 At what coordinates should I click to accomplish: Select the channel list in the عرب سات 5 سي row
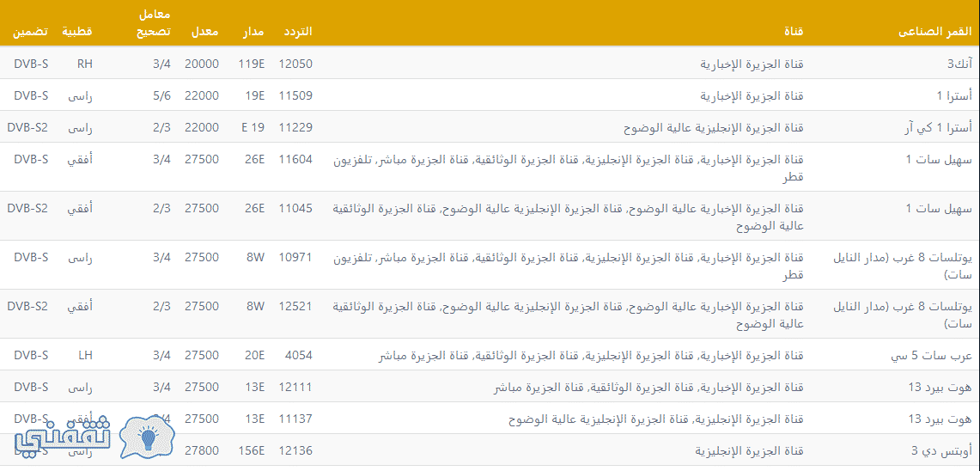(x=593, y=355)
